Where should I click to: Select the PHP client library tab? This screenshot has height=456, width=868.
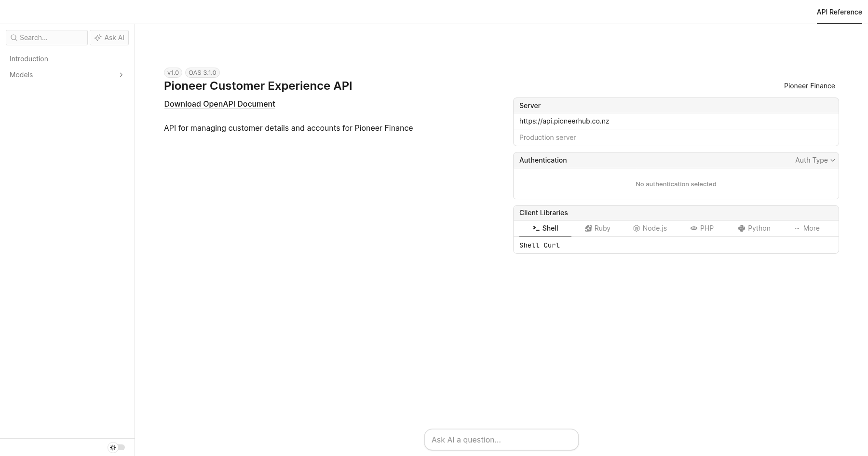[x=702, y=228]
